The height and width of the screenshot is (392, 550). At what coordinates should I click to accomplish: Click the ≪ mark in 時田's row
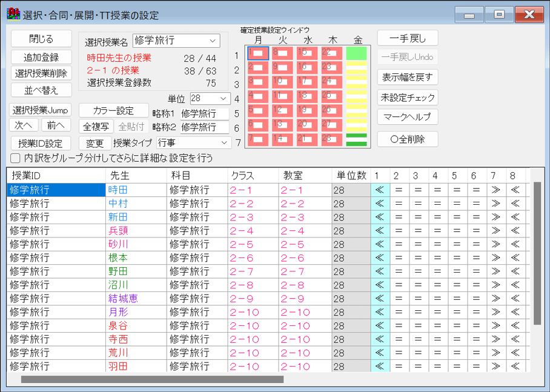pyautogui.click(x=379, y=189)
